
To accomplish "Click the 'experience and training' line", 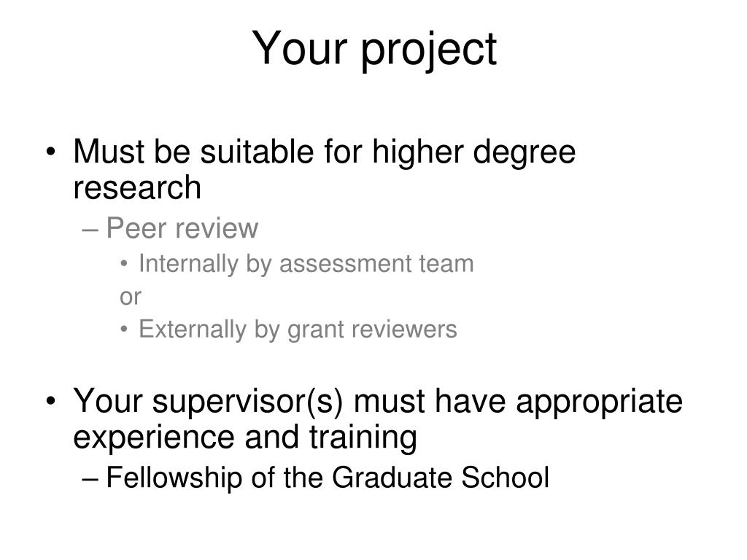I will (x=245, y=437).
